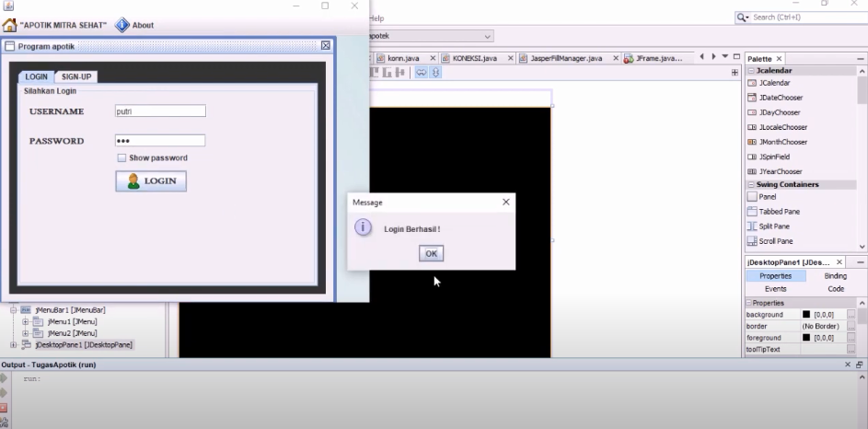Image resolution: width=868 pixels, height=429 pixels.
Task: Open the Help menu in NetBeans
Action: (x=376, y=18)
